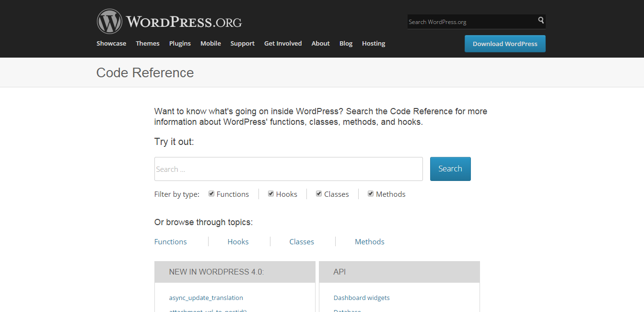Click the WordPress logo icon

point(109,22)
